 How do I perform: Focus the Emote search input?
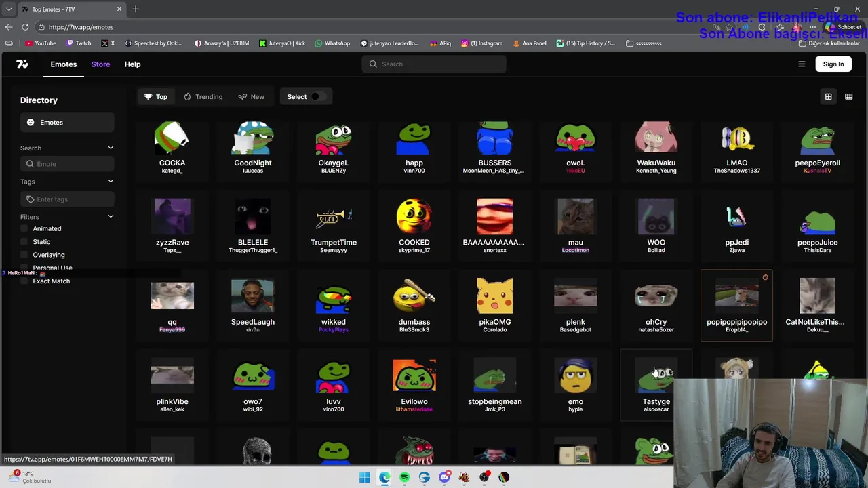66,164
